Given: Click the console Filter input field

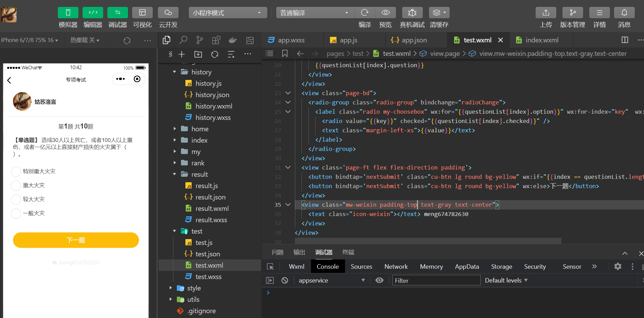Looking at the screenshot, I should (436, 280).
